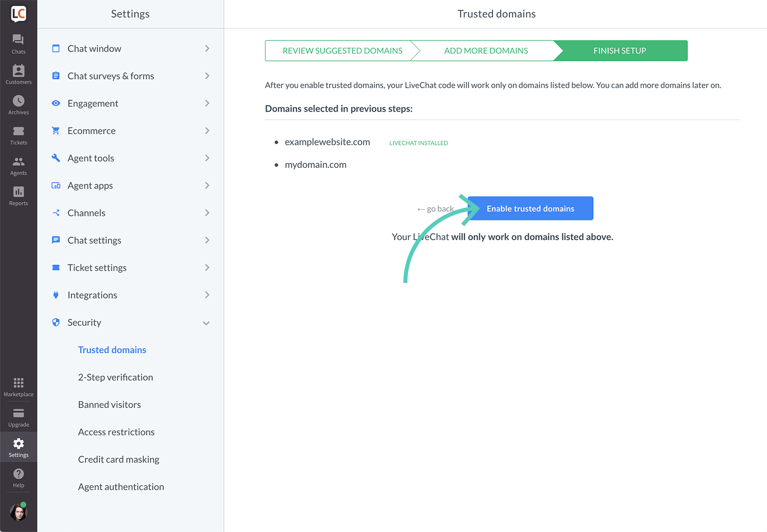Expand the Integrations chevron
Image resolution: width=767 pixels, height=532 pixels.
(207, 295)
